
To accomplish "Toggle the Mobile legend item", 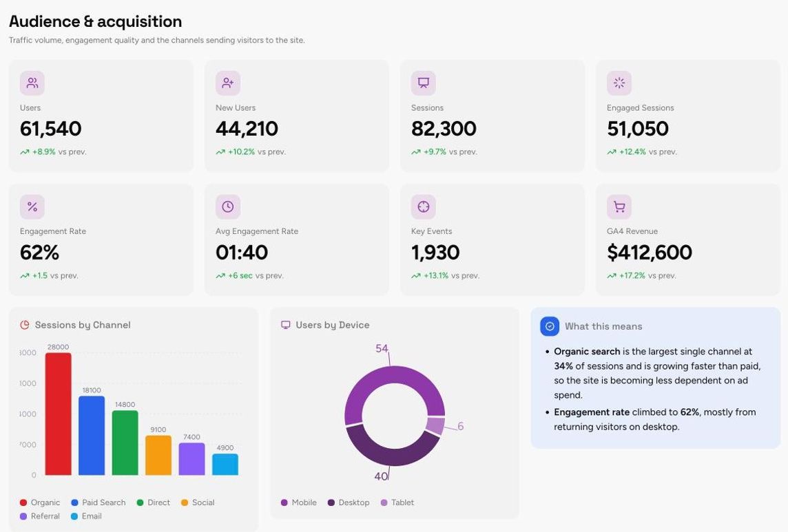I will 298,502.
